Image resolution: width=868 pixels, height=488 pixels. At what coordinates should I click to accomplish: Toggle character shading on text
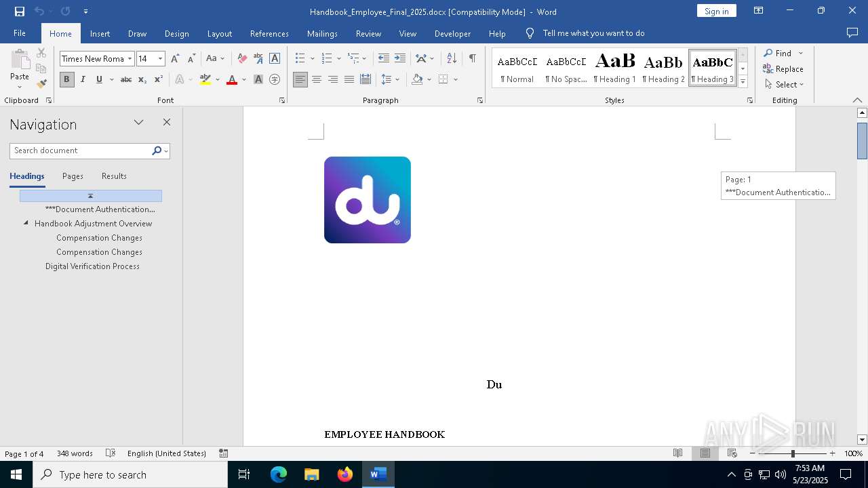click(x=258, y=80)
